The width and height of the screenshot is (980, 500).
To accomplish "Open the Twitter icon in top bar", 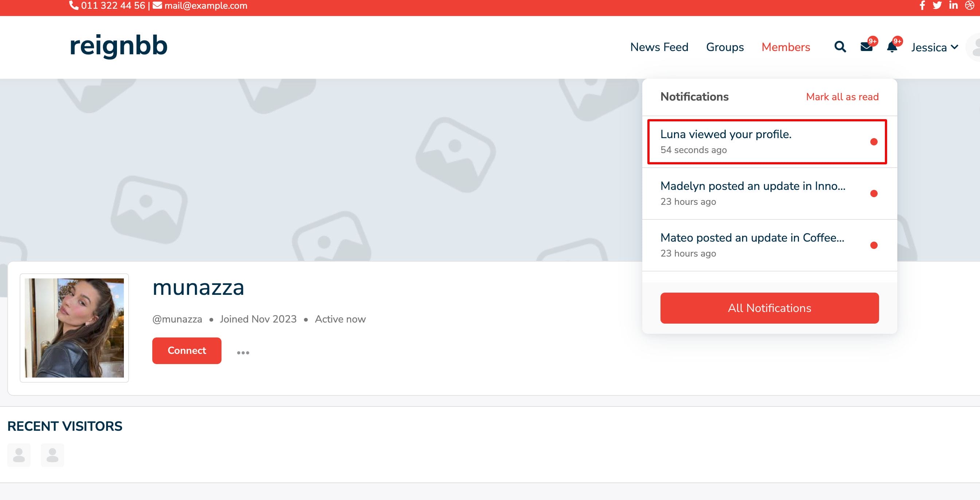I will [x=937, y=5].
